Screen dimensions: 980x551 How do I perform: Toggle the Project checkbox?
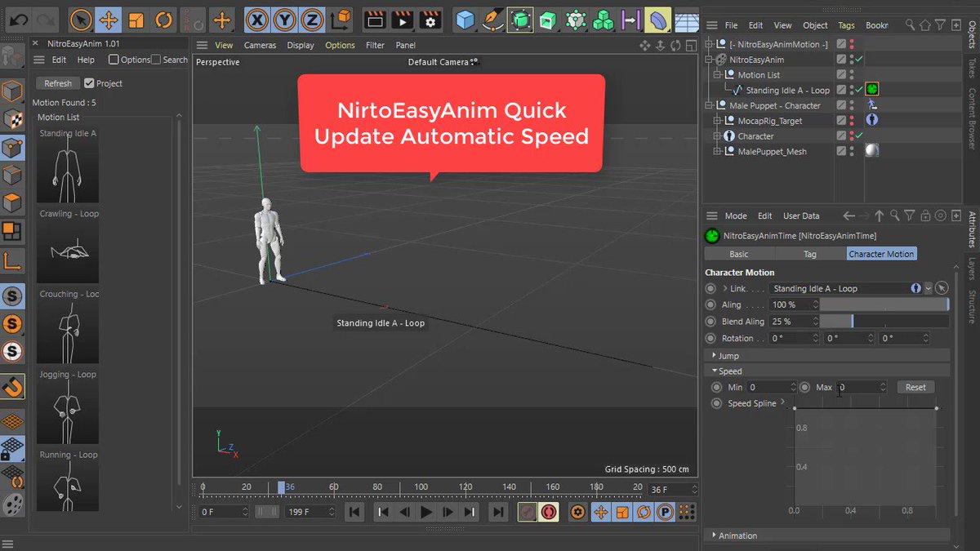click(x=89, y=83)
